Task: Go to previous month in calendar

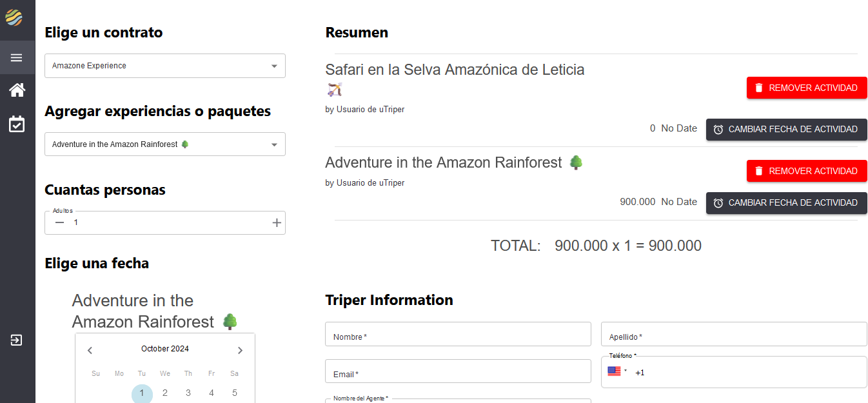Action: pos(90,350)
